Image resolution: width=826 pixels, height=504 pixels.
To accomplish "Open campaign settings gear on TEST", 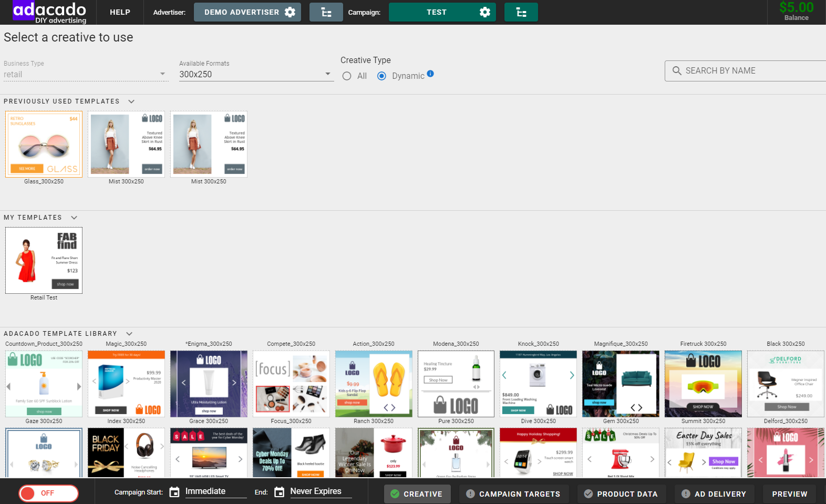I will tap(485, 12).
